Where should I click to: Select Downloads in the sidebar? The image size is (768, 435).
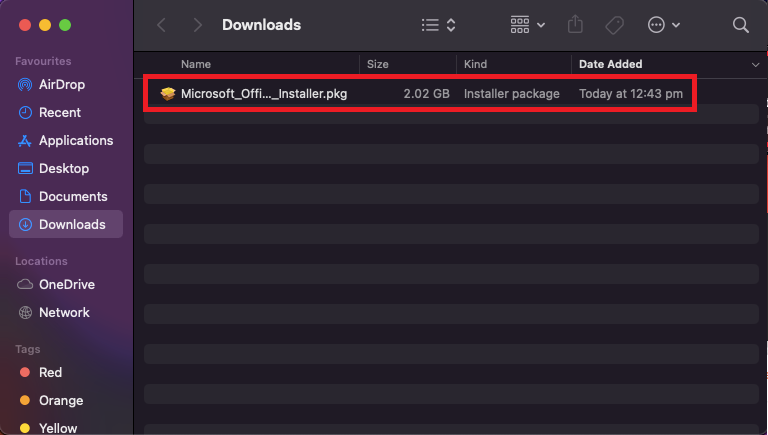pyautogui.click(x=66, y=224)
